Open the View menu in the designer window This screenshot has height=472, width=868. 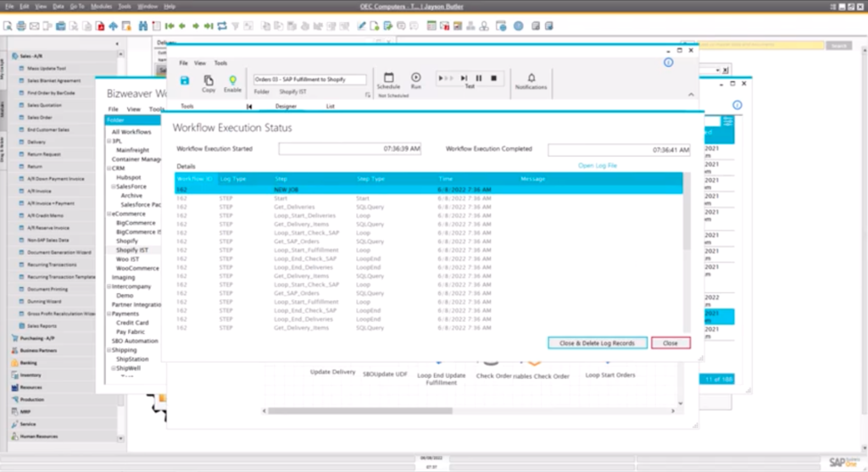click(200, 63)
